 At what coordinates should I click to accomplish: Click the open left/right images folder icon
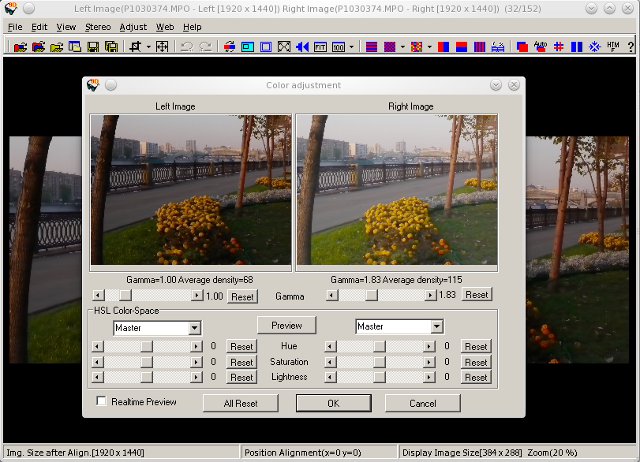coord(38,47)
